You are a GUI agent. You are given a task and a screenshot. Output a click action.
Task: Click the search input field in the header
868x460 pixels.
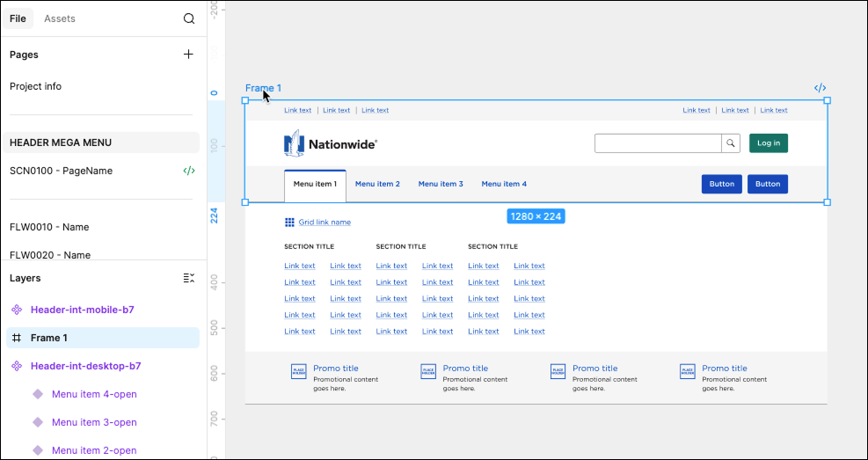tap(658, 143)
